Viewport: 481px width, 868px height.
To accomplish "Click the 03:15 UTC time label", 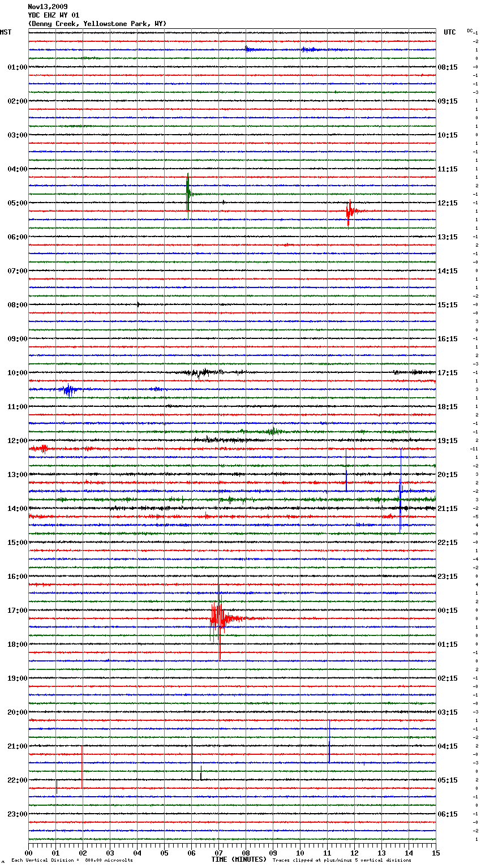I will 448,712.
